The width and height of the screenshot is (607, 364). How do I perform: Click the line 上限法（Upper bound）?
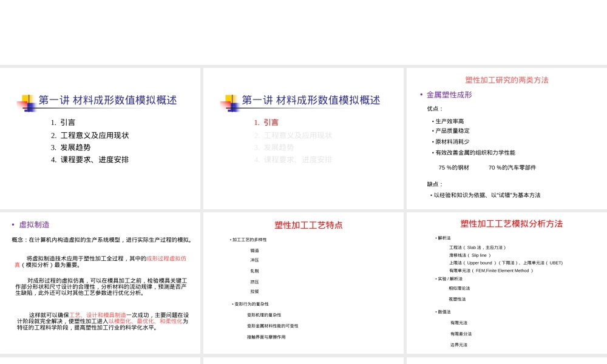pos(473,263)
